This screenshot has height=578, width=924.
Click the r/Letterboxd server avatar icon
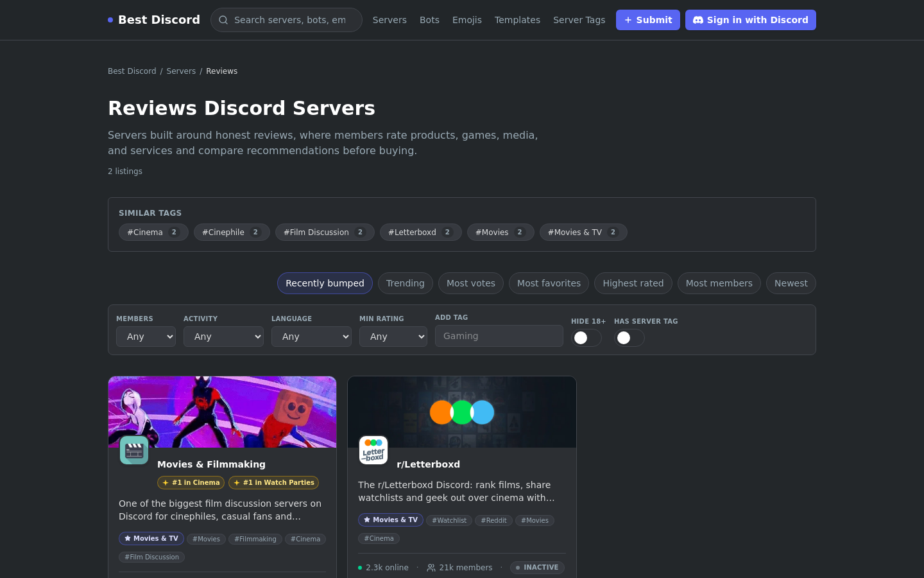click(373, 450)
